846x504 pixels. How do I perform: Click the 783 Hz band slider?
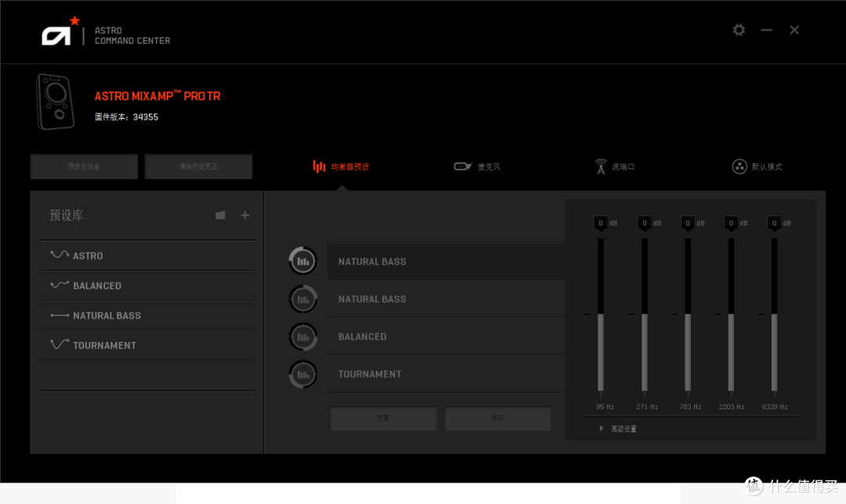tap(688, 315)
